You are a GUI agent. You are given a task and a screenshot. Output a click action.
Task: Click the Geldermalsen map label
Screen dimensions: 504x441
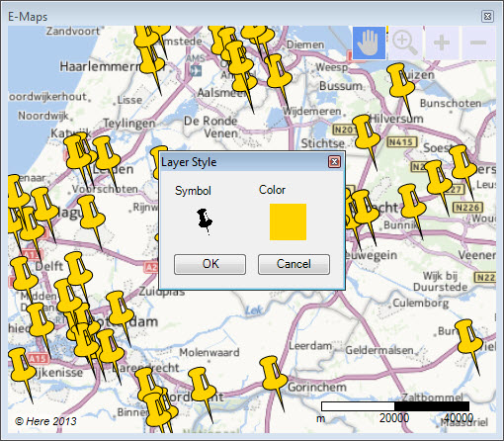tap(378, 350)
